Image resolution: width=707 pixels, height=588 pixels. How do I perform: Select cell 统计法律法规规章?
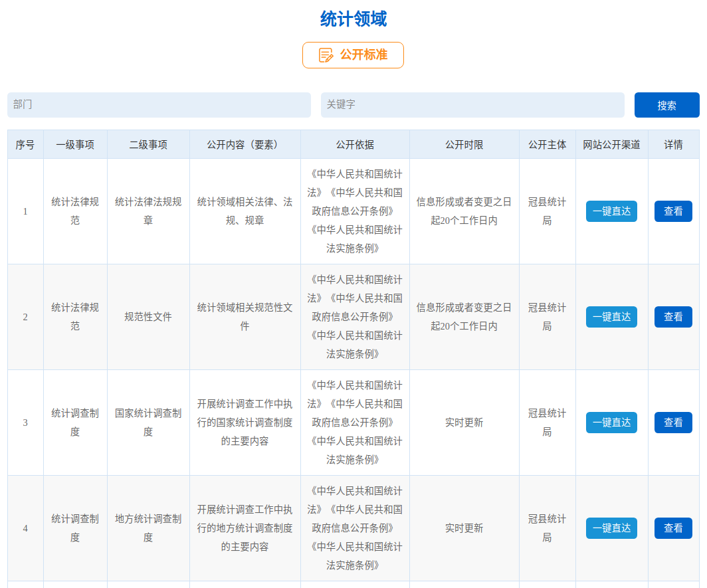pyautogui.click(x=148, y=211)
